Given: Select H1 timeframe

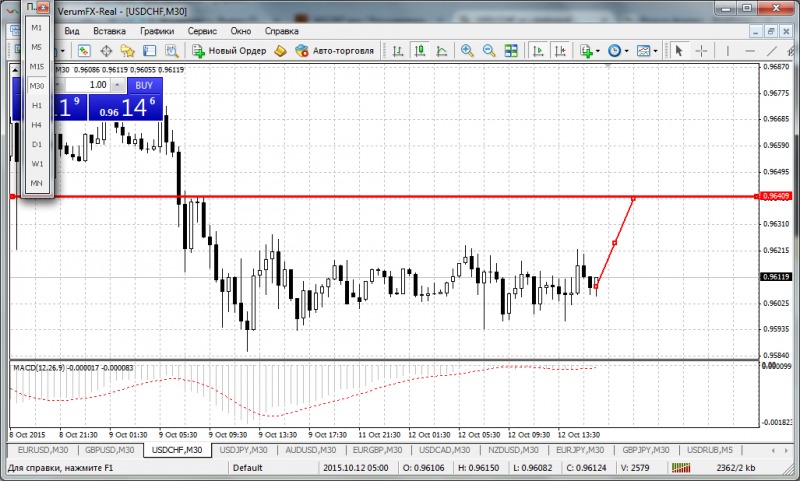Looking at the screenshot, I should pyautogui.click(x=37, y=105).
